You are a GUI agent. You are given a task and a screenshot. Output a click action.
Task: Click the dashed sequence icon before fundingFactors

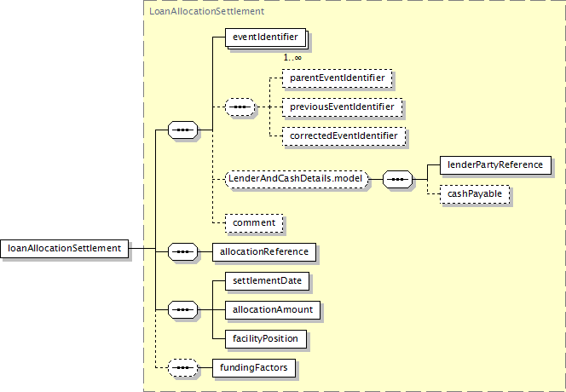183,368
